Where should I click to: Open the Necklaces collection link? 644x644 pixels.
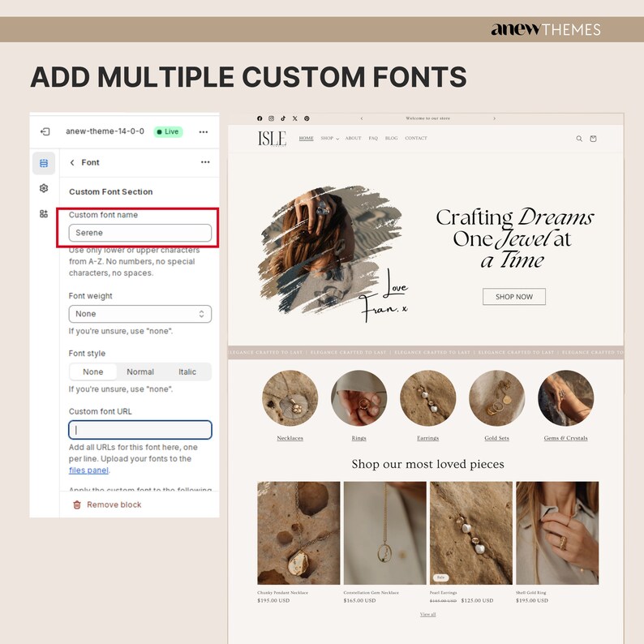(290, 438)
